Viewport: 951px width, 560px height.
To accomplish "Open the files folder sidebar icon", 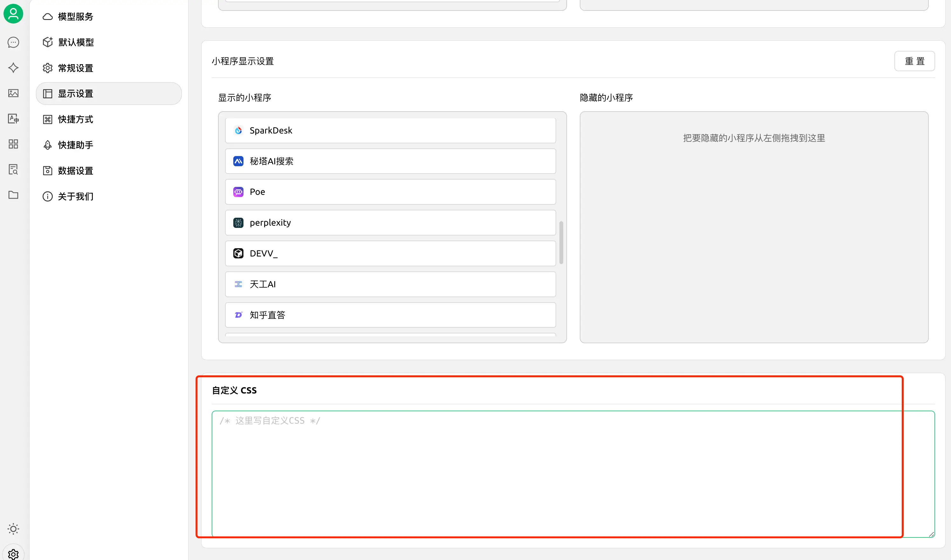I will click(13, 195).
